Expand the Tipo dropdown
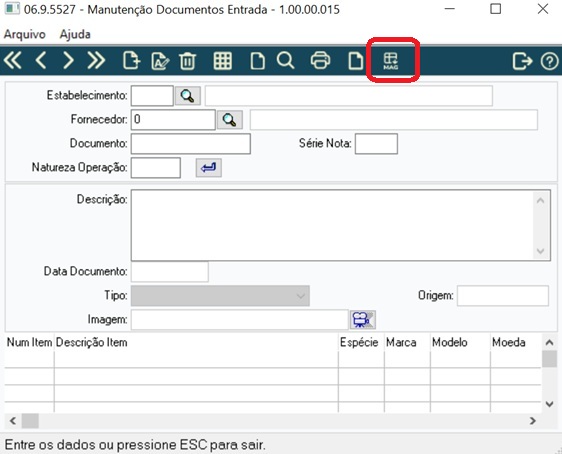The height and width of the screenshot is (454, 562). 300,296
